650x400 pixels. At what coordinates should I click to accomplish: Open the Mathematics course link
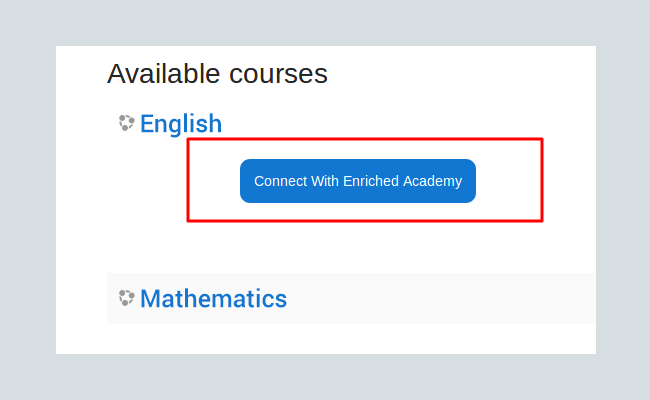click(213, 298)
